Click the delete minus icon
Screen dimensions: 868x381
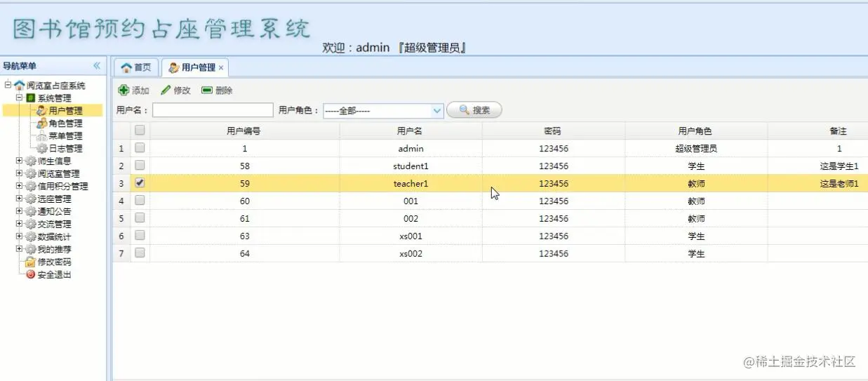207,90
